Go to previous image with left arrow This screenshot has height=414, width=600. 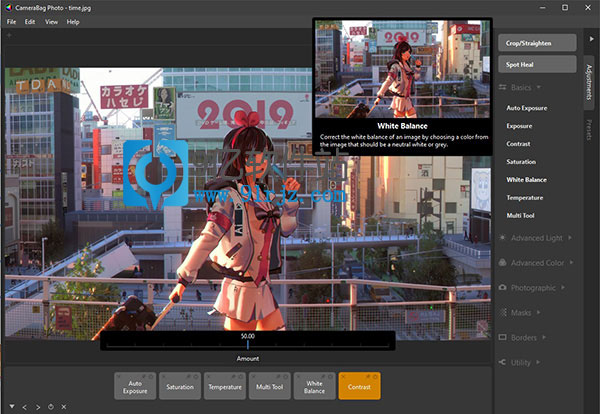[x=24, y=406]
